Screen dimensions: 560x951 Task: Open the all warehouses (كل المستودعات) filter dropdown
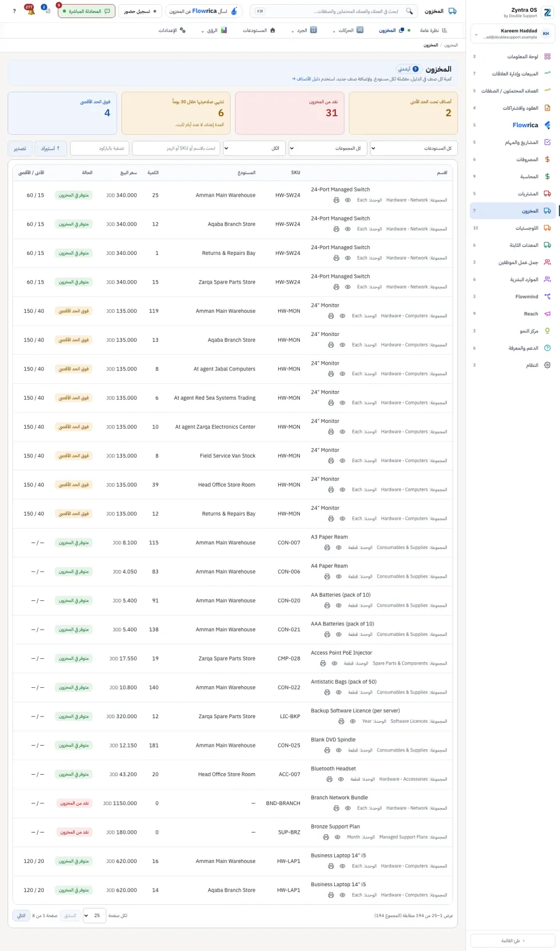pyautogui.click(x=414, y=148)
